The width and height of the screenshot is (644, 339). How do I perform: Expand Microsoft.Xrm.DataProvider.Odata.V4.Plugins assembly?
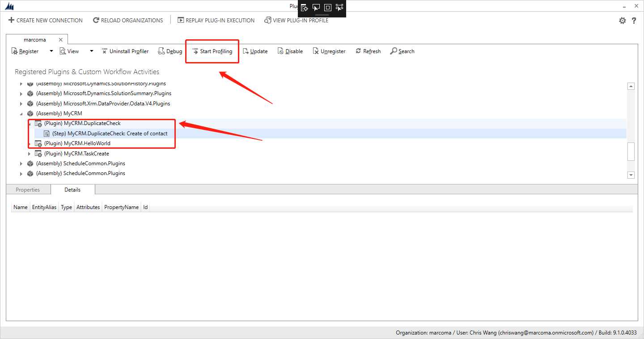click(x=21, y=104)
